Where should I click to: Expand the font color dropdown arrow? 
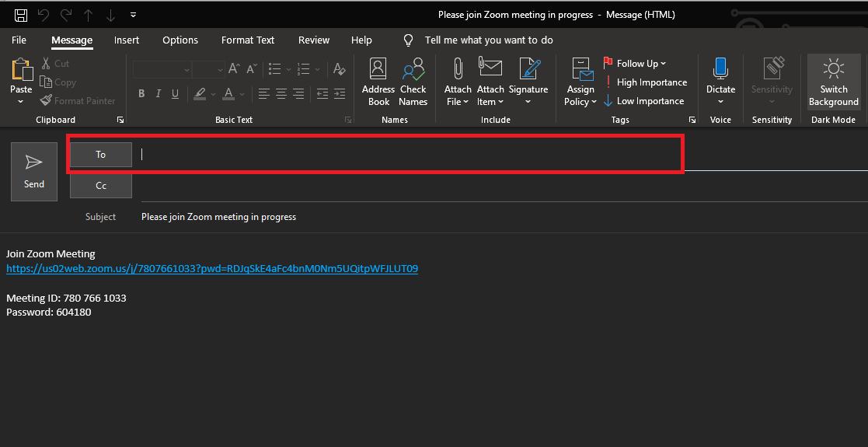point(242,94)
